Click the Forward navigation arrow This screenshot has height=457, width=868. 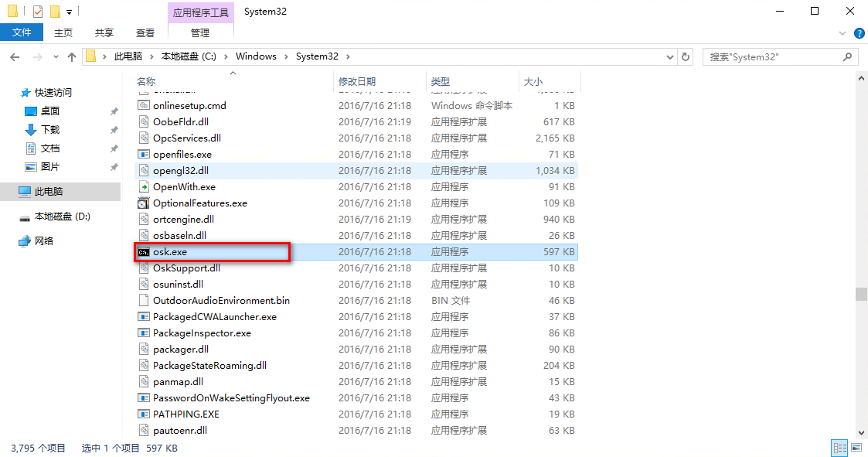37,56
